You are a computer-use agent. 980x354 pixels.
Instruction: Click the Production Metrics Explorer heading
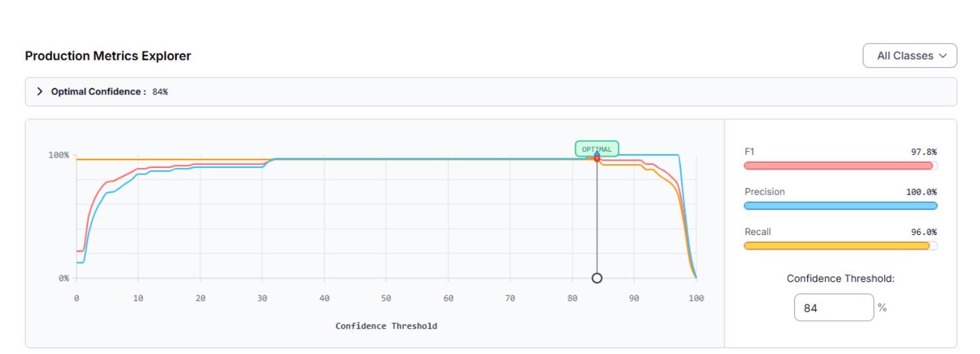pos(108,56)
